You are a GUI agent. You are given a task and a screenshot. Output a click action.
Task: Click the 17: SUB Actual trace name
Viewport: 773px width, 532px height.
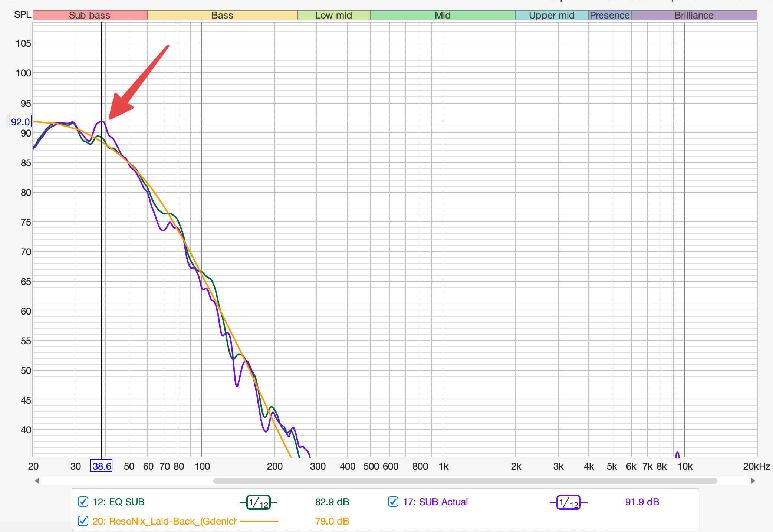click(435, 502)
